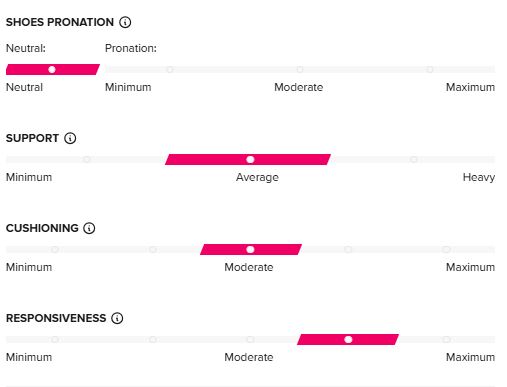Open the Cushioning info icon
This screenshot has width=507, height=387.
(89, 228)
